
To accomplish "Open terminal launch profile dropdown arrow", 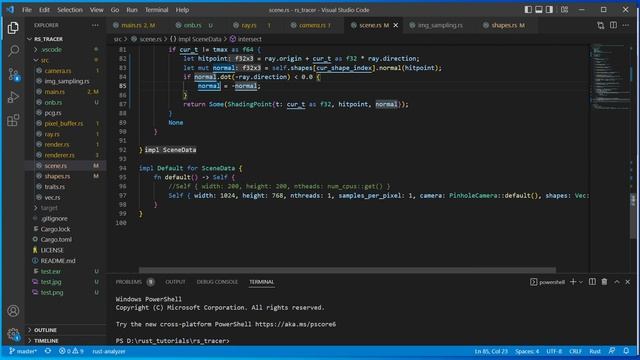I will click(581, 282).
